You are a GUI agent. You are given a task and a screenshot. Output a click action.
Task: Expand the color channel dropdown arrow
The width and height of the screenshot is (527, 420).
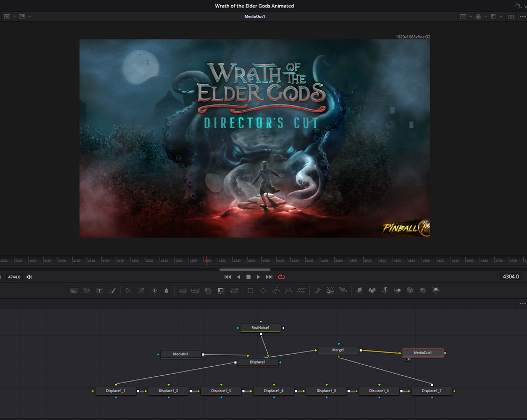click(x=486, y=16)
